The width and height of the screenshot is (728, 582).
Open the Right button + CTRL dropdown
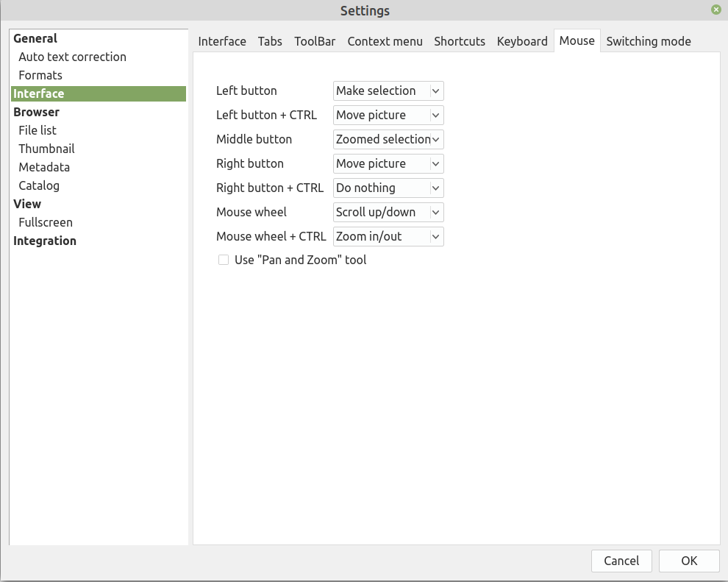click(x=388, y=188)
